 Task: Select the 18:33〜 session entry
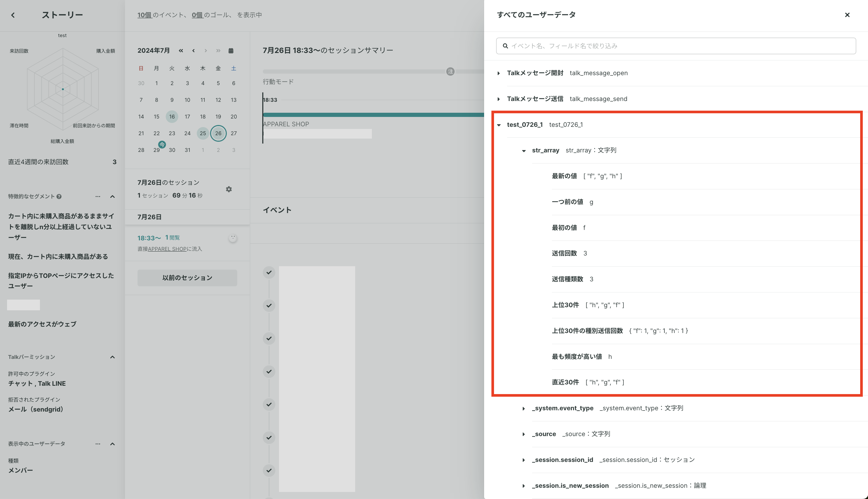(x=187, y=243)
